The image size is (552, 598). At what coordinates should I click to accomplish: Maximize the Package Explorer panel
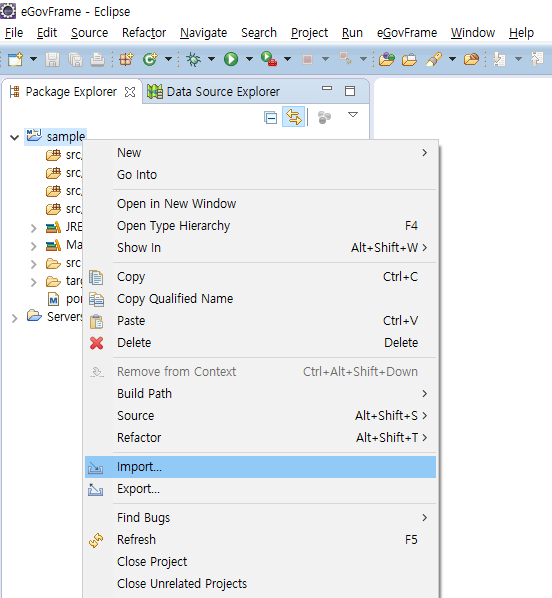[350, 91]
